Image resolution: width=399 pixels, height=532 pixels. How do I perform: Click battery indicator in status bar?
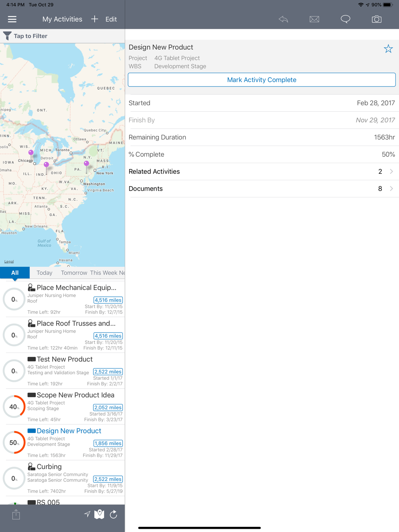click(x=388, y=5)
